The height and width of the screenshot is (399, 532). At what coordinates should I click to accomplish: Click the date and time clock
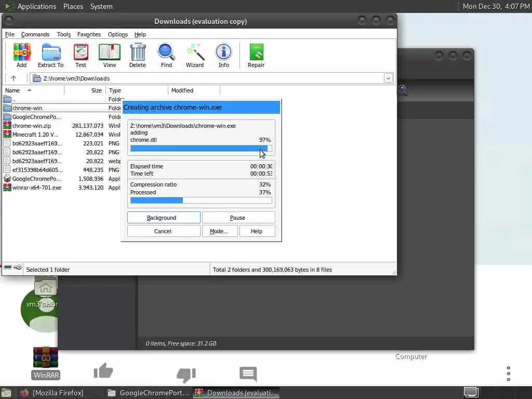tap(496, 6)
